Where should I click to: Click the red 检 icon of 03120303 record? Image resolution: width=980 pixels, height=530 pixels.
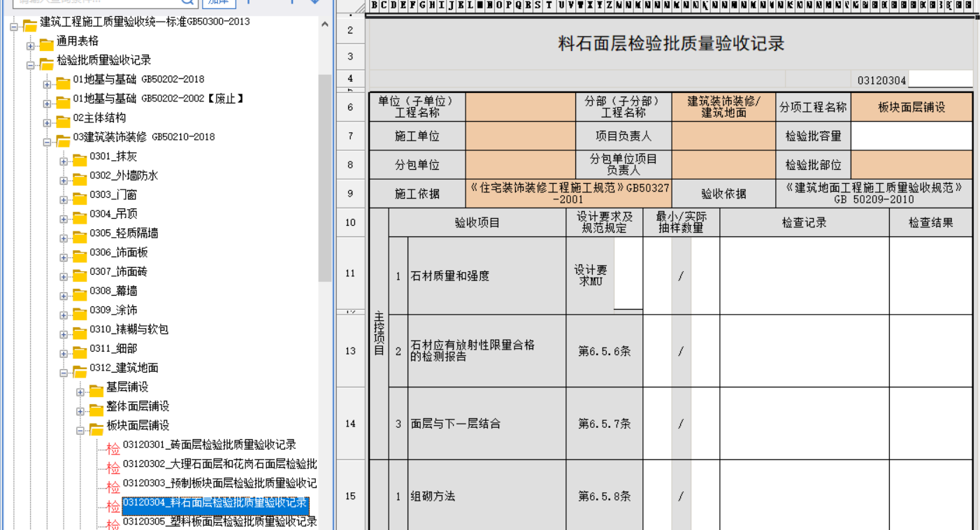[x=113, y=487]
